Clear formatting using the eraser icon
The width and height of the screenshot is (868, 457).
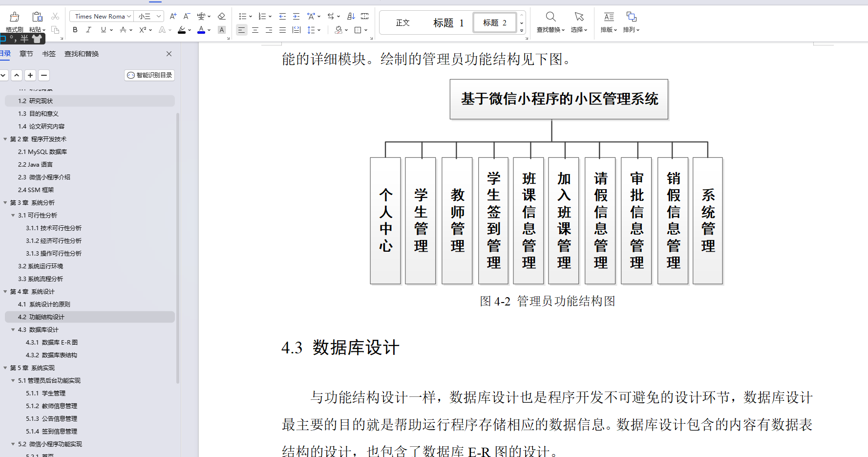221,16
